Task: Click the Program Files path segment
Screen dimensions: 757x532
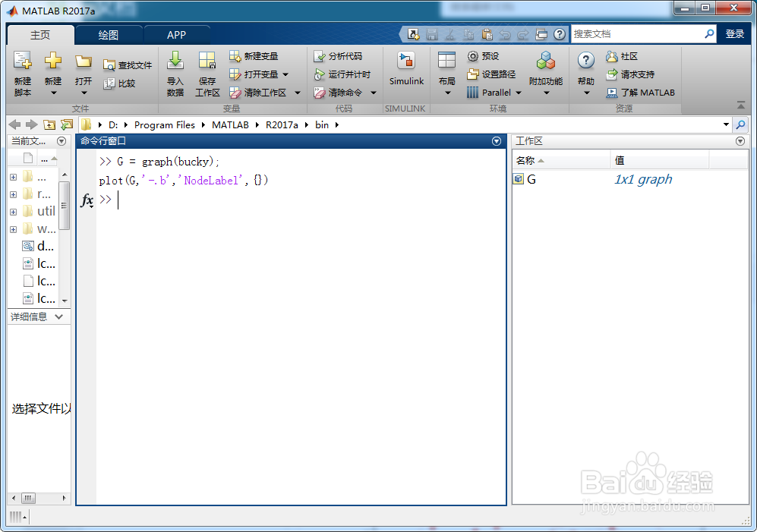Action: [x=165, y=125]
